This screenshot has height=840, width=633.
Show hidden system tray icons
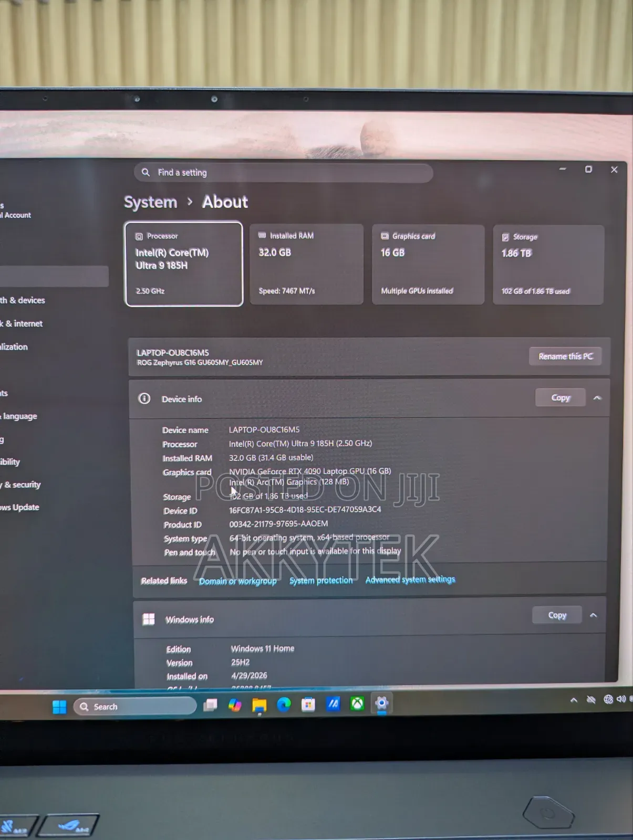pyautogui.click(x=574, y=700)
